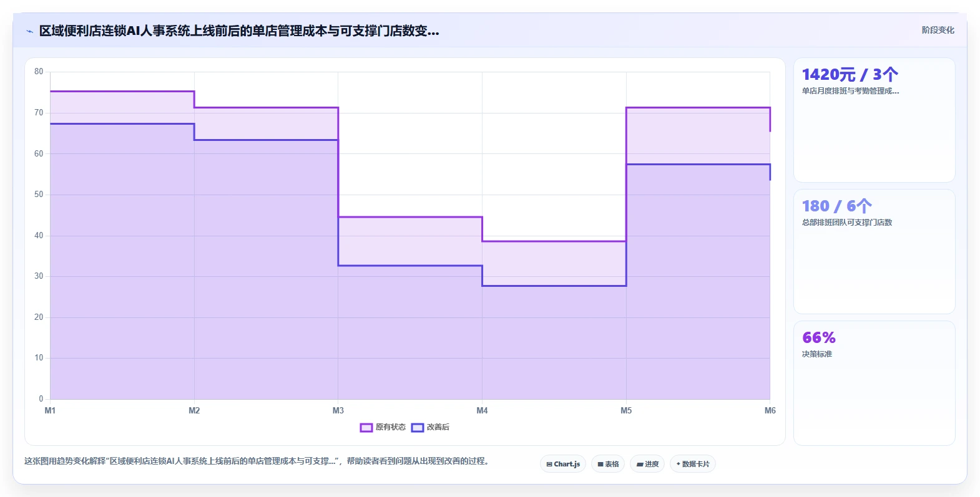Click the M4 x-axis label
This screenshot has width=980, height=497.
pyautogui.click(x=482, y=410)
